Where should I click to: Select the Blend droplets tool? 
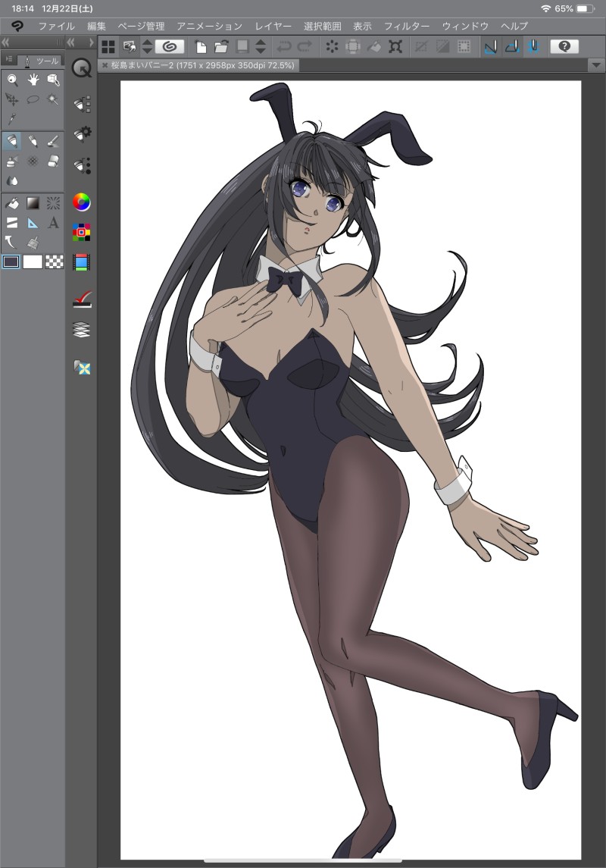pos(12,180)
